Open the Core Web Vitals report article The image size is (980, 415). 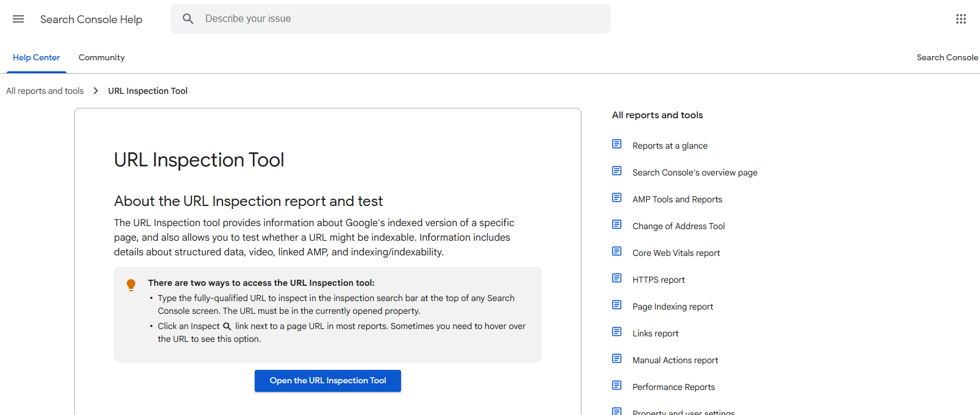[676, 253]
